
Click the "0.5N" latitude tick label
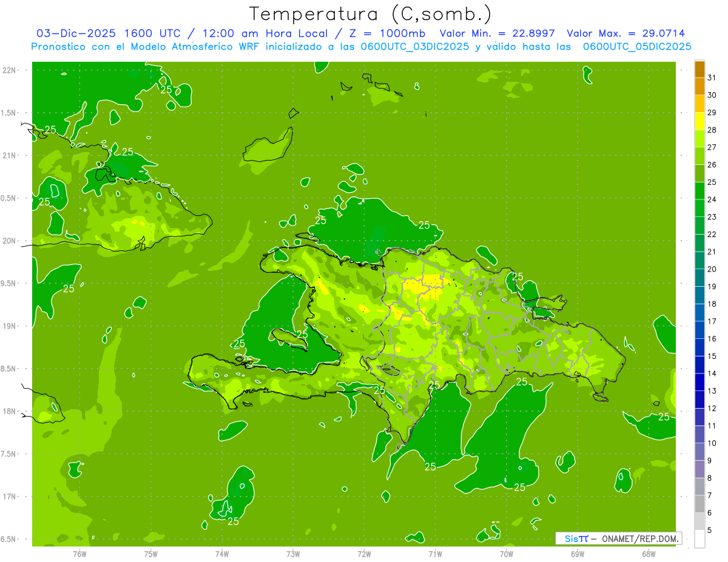[9, 198]
